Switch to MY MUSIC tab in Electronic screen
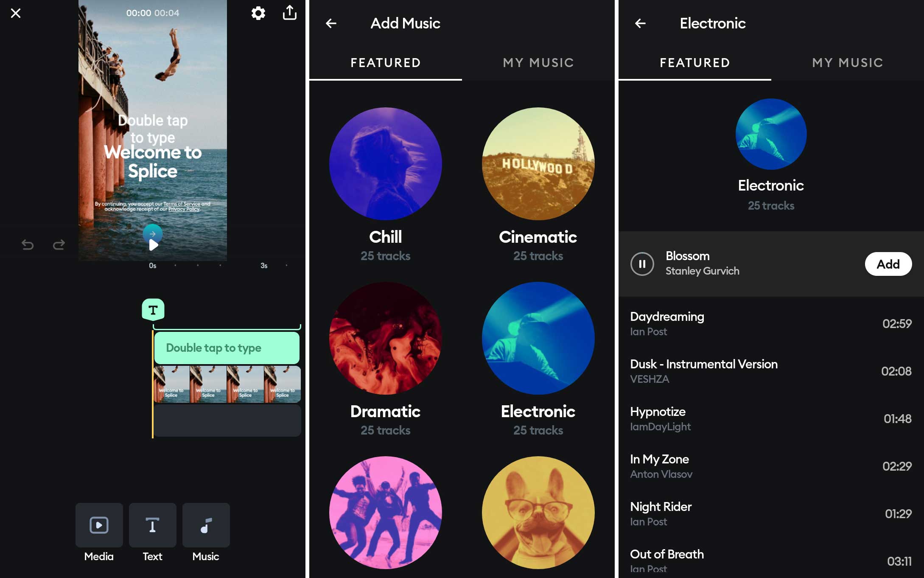This screenshot has width=924, height=578. pyautogui.click(x=848, y=63)
